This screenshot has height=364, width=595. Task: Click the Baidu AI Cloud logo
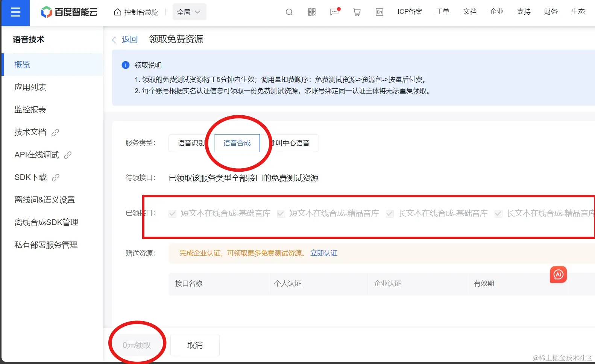point(69,12)
